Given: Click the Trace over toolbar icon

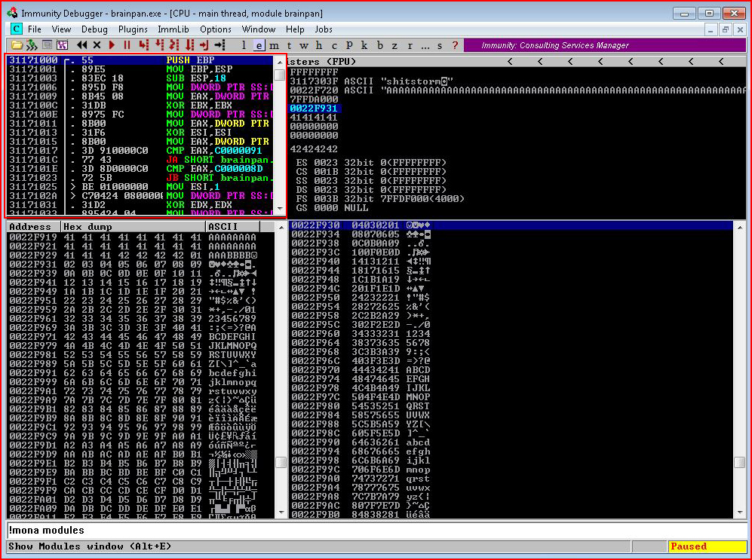Looking at the screenshot, I should (x=190, y=45).
